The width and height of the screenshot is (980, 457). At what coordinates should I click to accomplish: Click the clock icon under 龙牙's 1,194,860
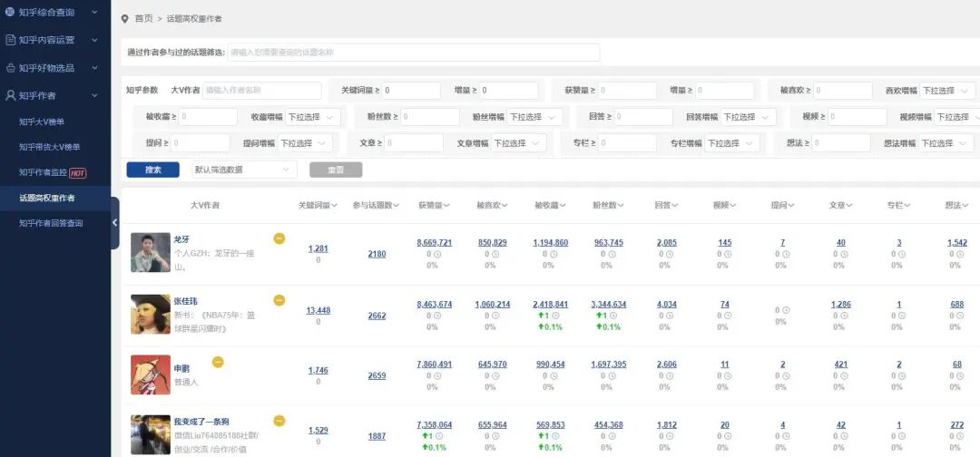point(554,254)
